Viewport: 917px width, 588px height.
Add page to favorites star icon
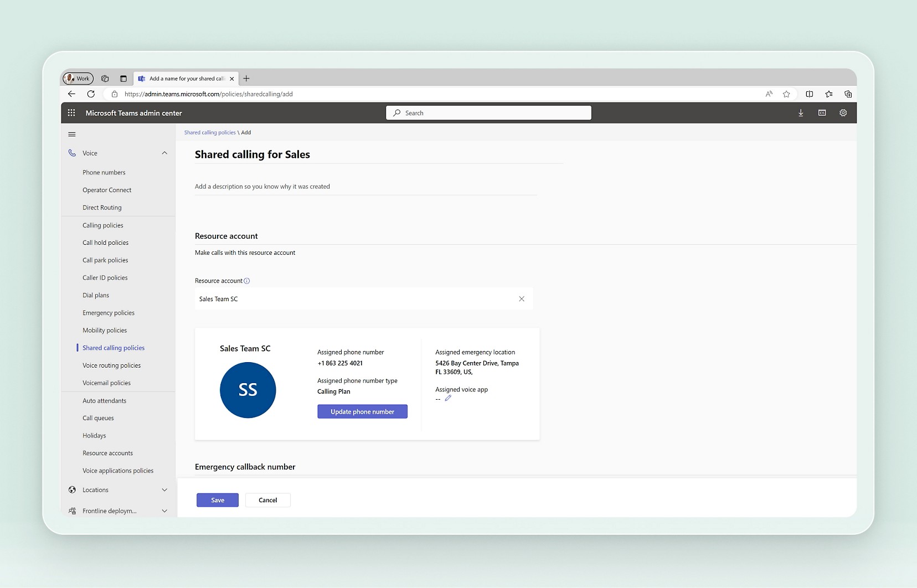tap(786, 94)
